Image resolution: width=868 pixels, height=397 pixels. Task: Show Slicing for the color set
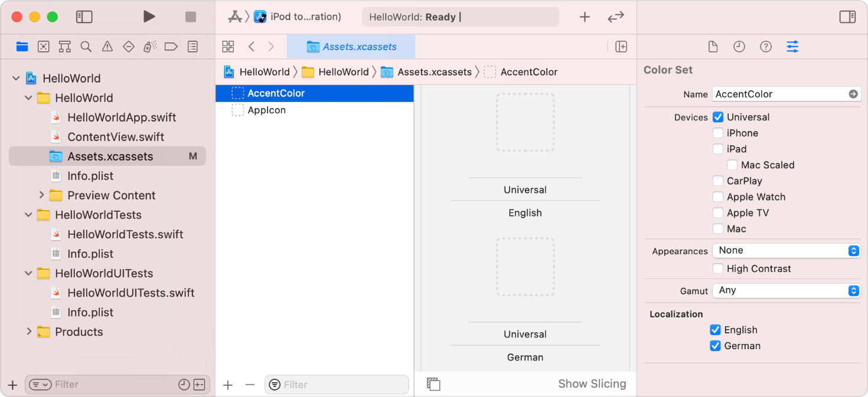point(592,383)
